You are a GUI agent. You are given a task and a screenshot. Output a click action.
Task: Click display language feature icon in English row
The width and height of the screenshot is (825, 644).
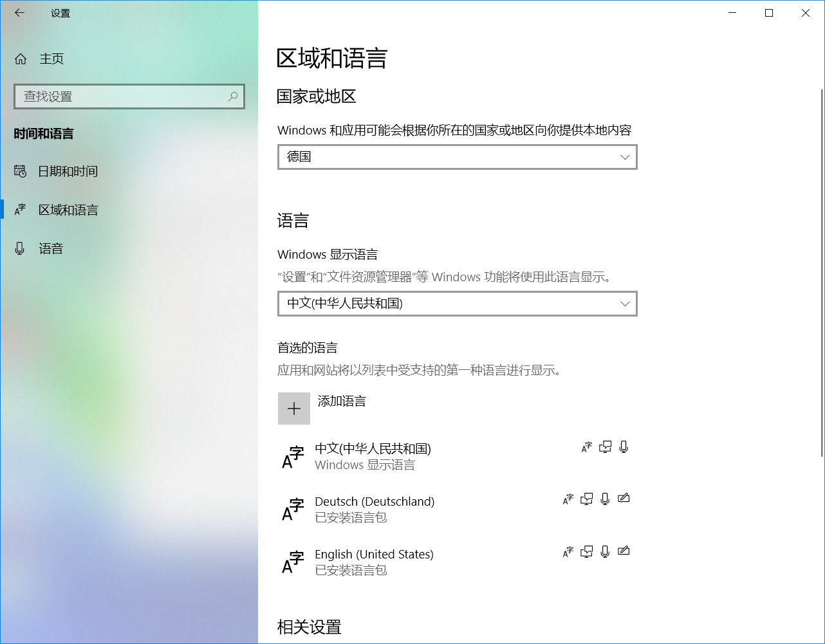(x=568, y=551)
